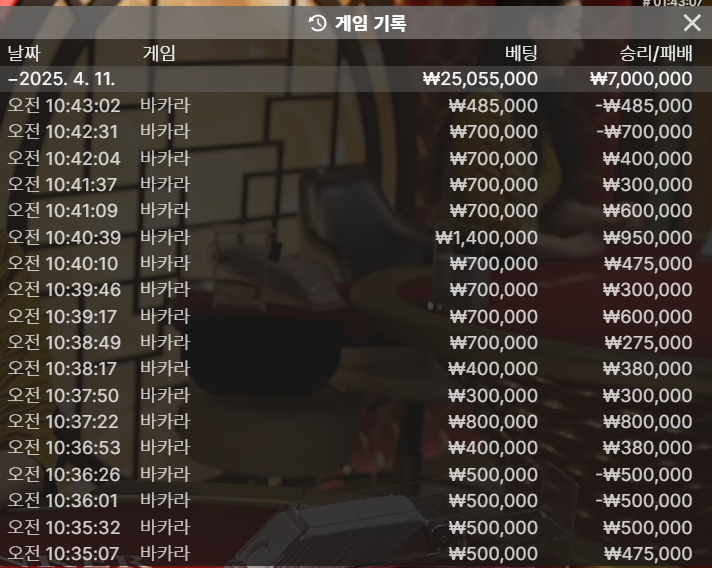Open the 오전 10:42:31 baccarat record
This screenshot has height=568, width=712.
[356, 132]
